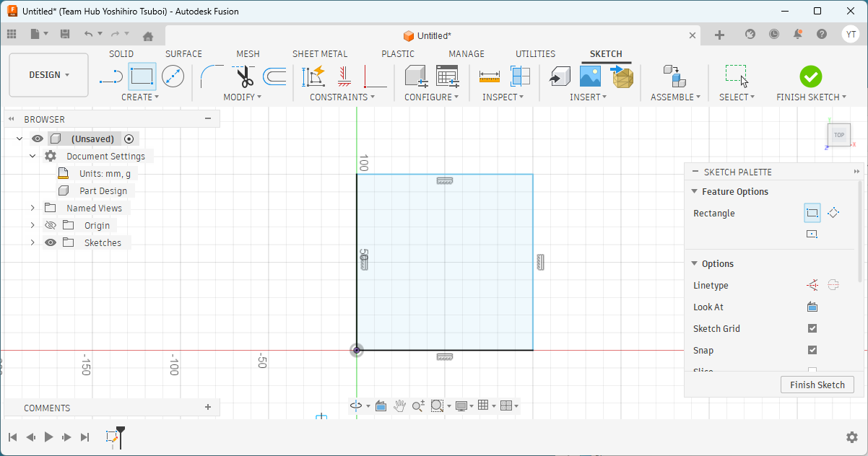868x456 pixels.
Task: Click the Insert Canvas image icon
Action: coord(590,76)
